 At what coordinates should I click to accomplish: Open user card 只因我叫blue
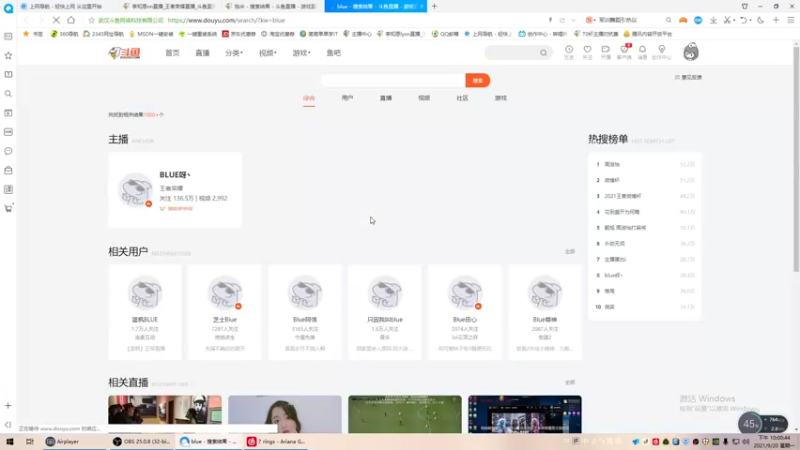tap(385, 312)
